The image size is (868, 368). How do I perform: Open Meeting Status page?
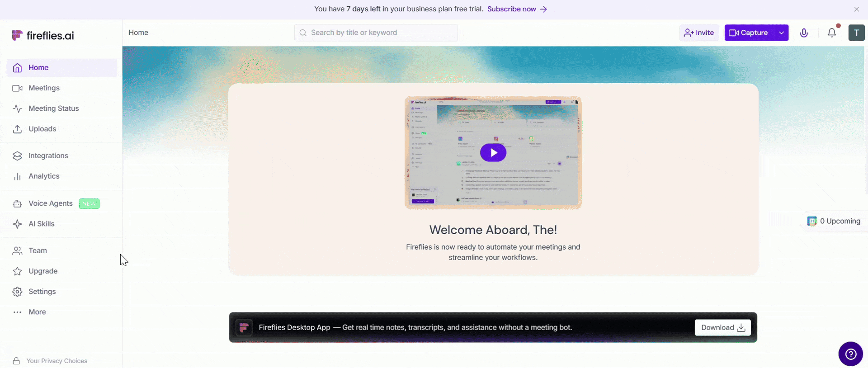tap(61, 109)
